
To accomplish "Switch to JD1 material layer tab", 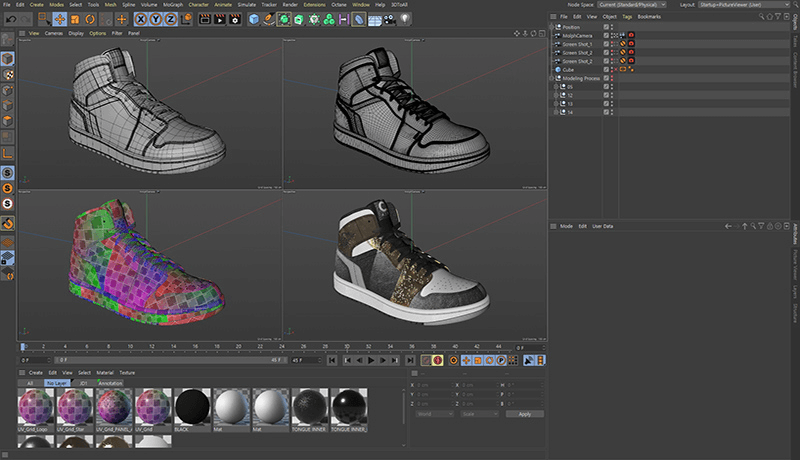I will 83,383.
